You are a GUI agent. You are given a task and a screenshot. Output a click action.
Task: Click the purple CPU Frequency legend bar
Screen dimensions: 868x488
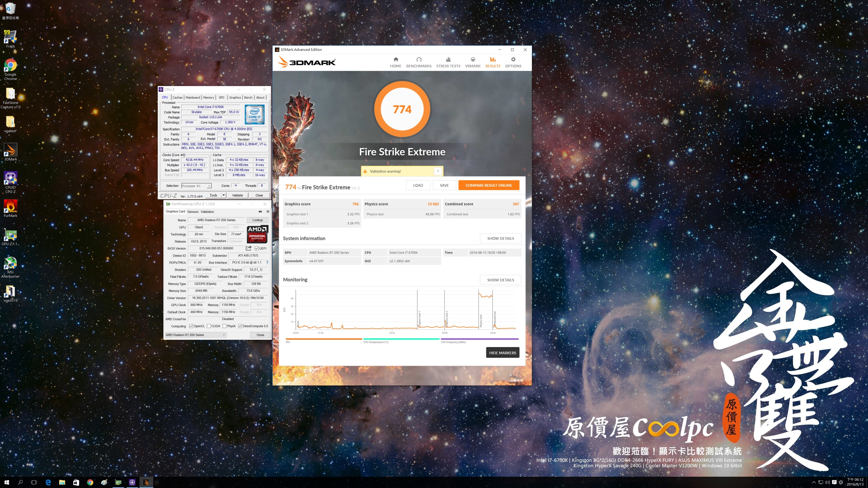pos(479,339)
